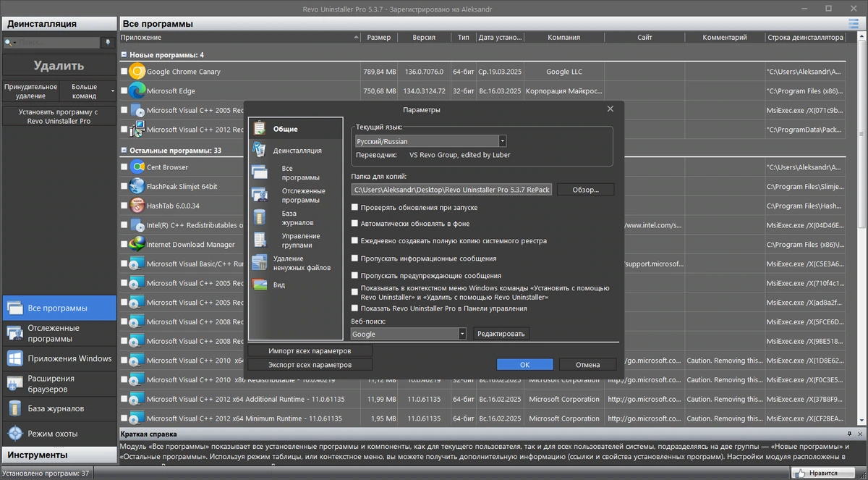Open Отслеженные программы in the main sidebar
868x480 pixels.
(59, 333)
